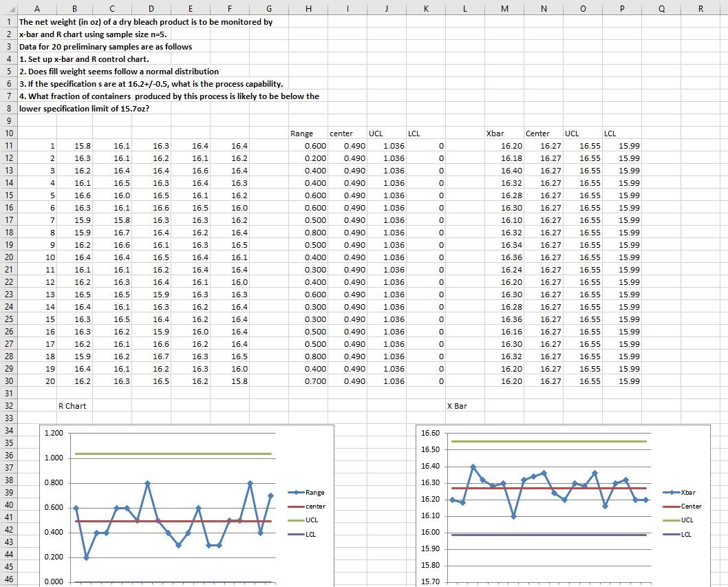This screenshot has width=728, height=587.
Task: Click the select-all corner of the sheet
Action: [x=9, y=8]
